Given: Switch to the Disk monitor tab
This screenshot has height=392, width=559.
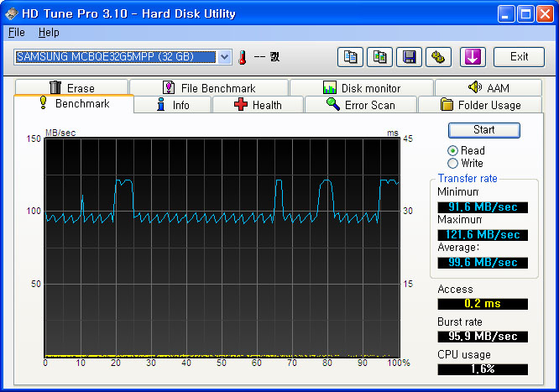Looking at the screenshot, I should (x=361, y=88).
